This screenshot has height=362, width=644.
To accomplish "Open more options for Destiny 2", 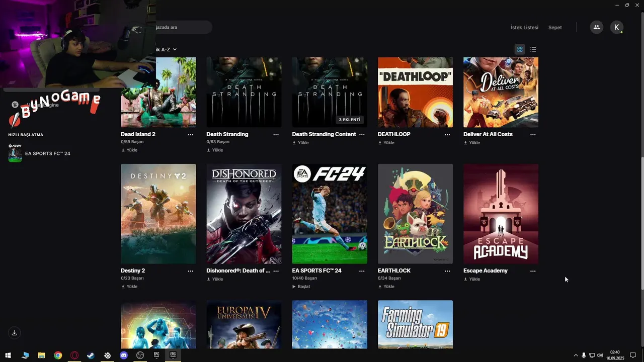I will (x=191, y=271).
